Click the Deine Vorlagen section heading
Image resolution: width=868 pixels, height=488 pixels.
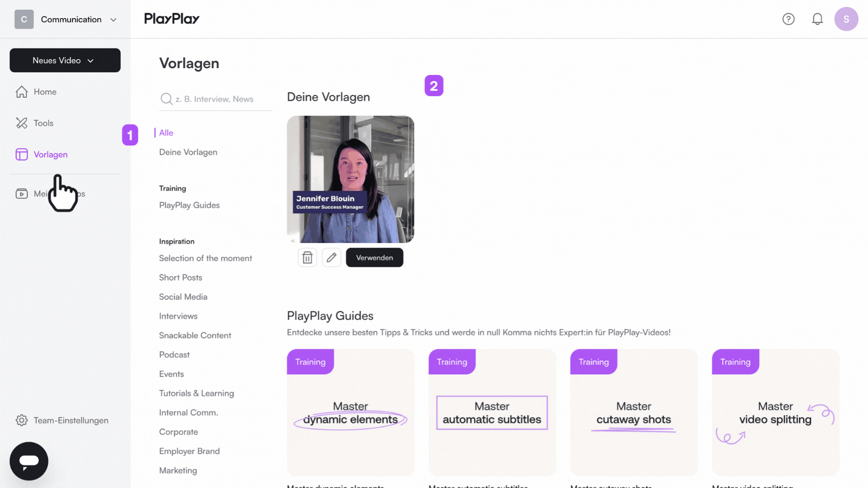[329, 97]
